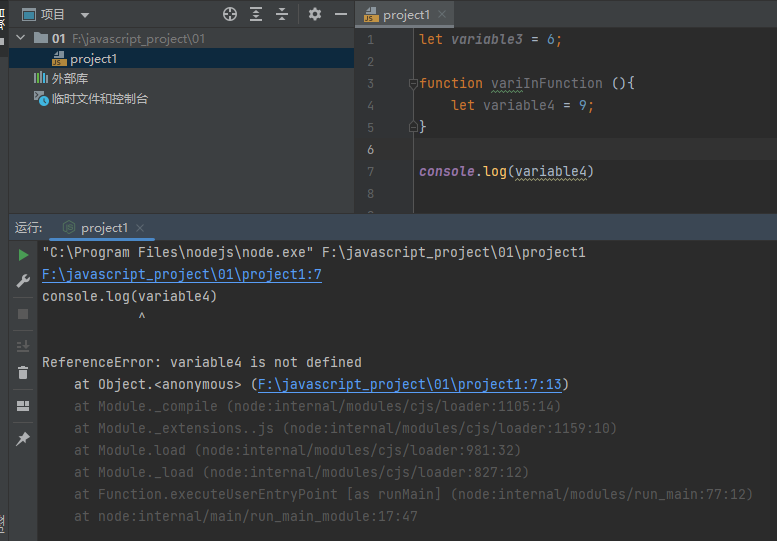The width and height of the screenshot is (777, 541).
Task: Click the Collapse All icon in project toolbar
Action: 281,14
